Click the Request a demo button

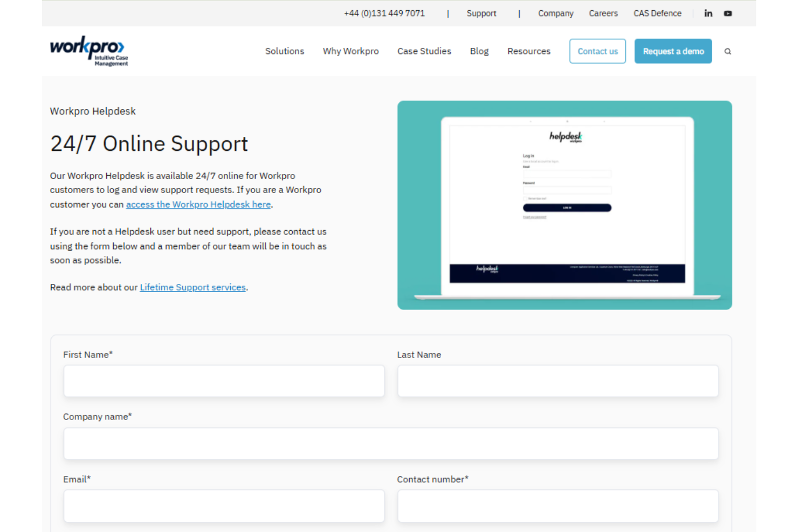coord(673,51)
